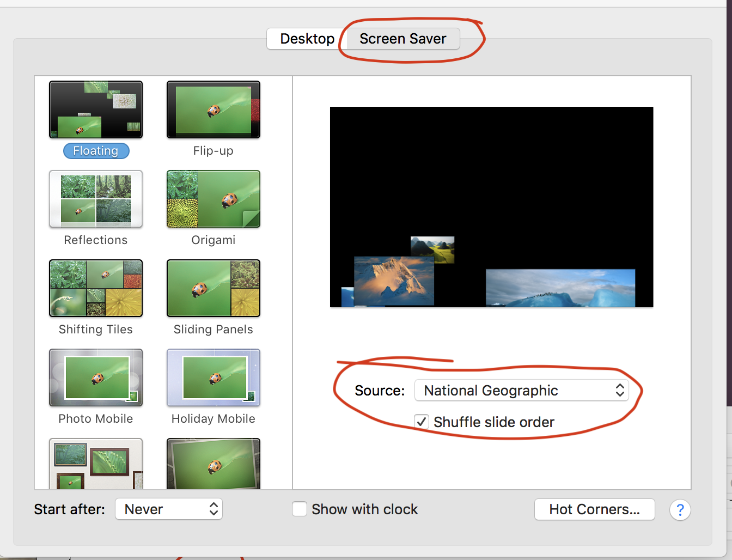Switch to the Desktop tab

[x=307, y=39]
